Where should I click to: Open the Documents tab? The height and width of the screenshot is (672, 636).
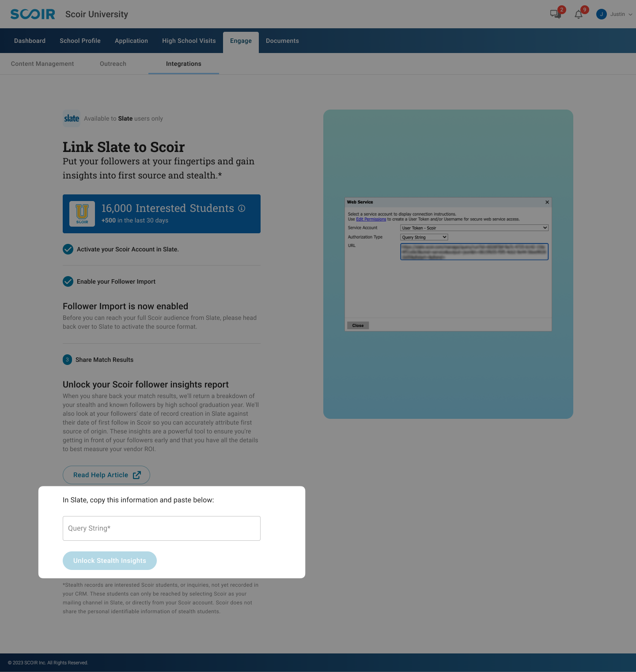282,41
